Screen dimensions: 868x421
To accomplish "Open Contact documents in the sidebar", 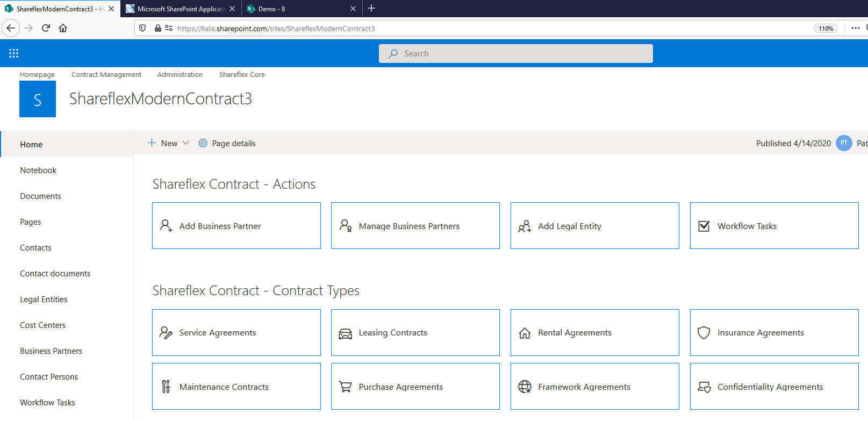I will [55, 274].
